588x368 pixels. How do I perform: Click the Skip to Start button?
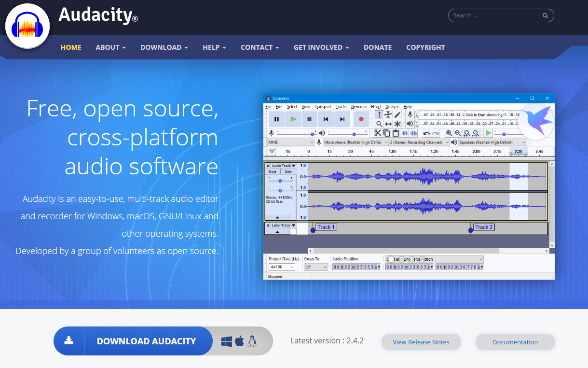[x=326, y=119]
